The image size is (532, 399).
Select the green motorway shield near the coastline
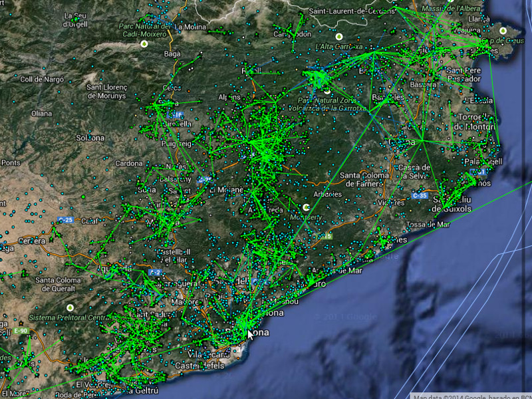tap(328, 235)
